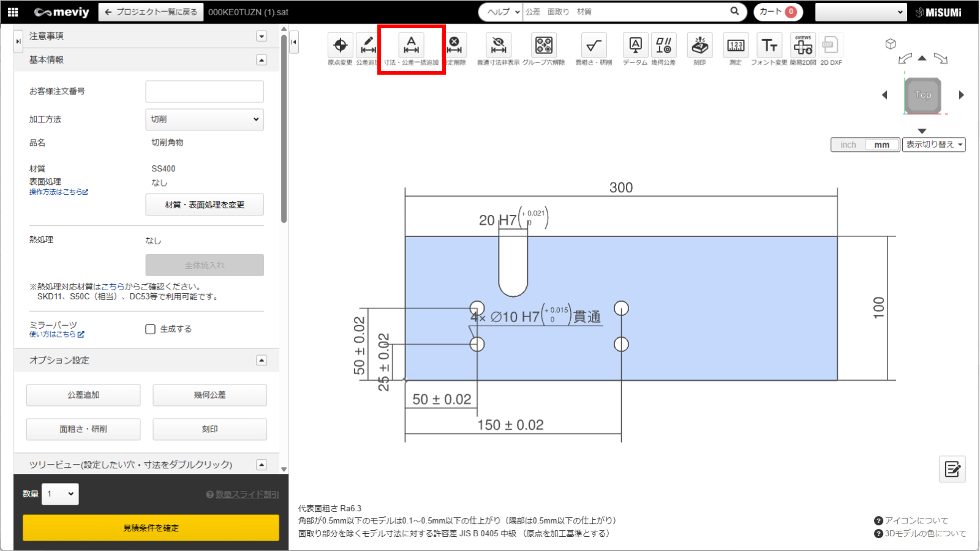Image resolution: width=980 pixels, height=551 pixels.
Task: Click the フォント変更 font change icon
Action: click(x=769, y=46)
